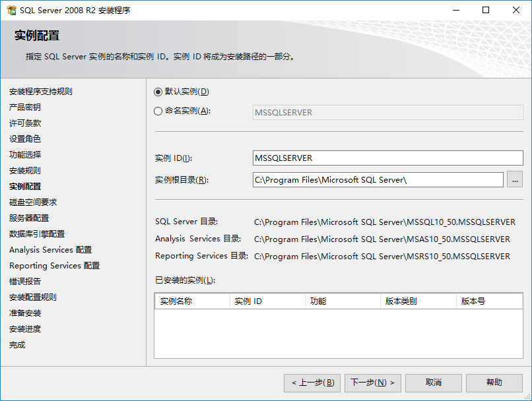The width and height of the screenshot is (532, 401).
Task: Open help with 帮助 button
Action: pyautogui.click(x=494, y=383)
